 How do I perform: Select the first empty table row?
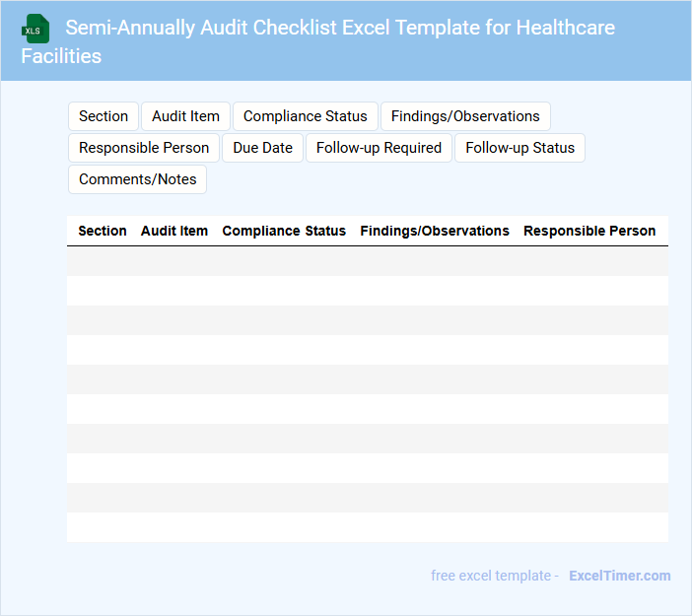pyautogui.click(x=368, y=261)
